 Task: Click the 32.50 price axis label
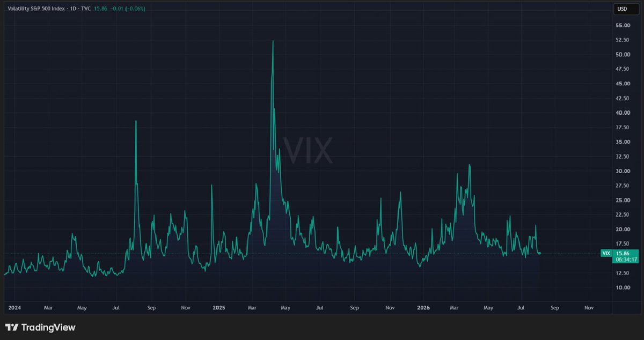coord(623,157)
